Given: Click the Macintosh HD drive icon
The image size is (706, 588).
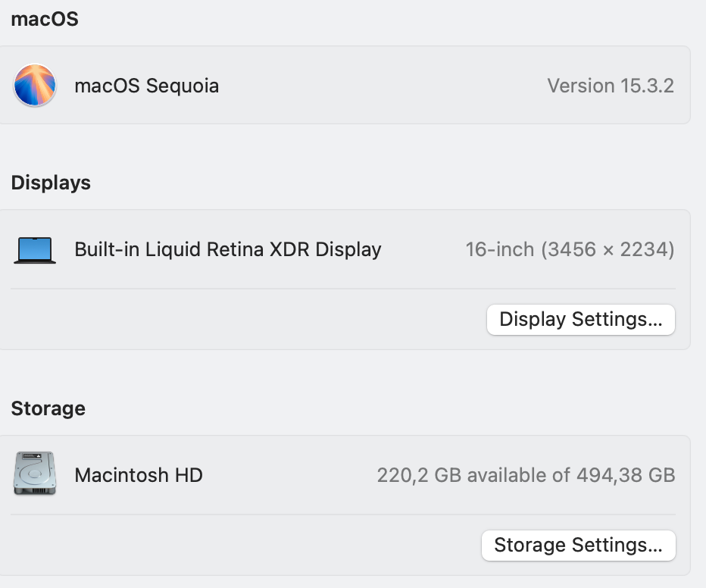Looking at the screenshot, I should (x=35, y=473).
